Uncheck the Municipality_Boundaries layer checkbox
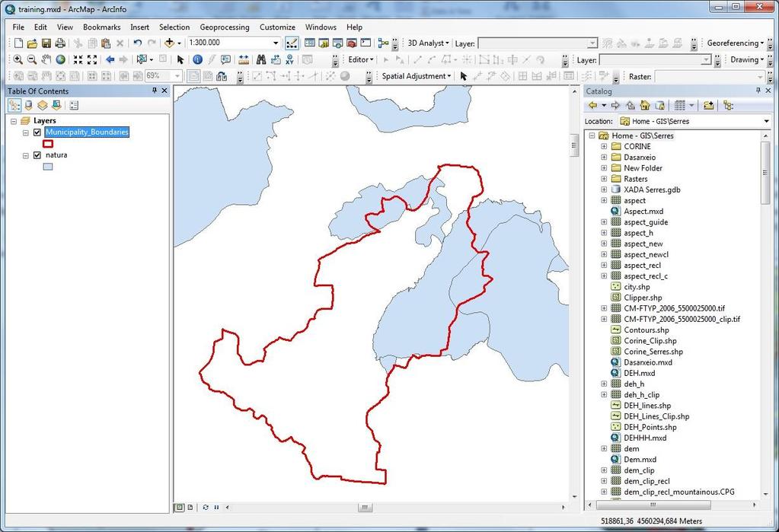The height and width of the screenshot is (532, 779). pyautogui.click(x=37, y=132)
